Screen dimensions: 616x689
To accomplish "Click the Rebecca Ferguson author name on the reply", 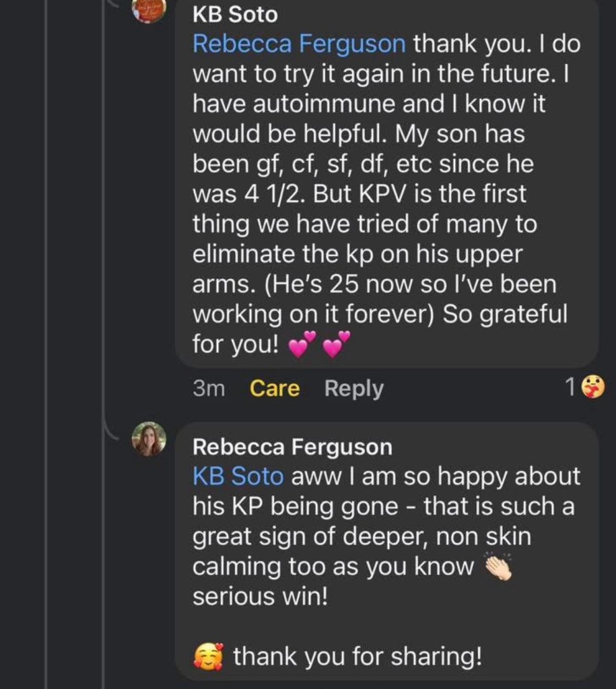I will [292, 447].
